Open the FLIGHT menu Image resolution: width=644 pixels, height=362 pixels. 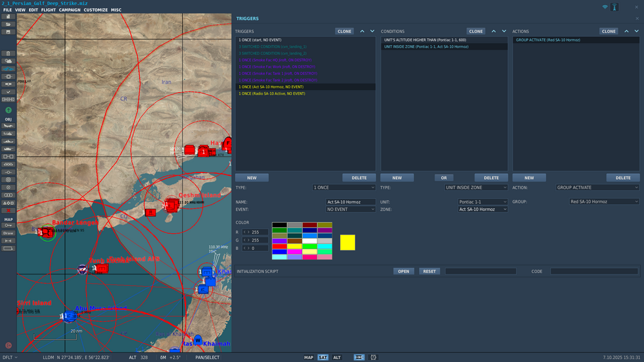pyautogui.click(x=48, y=10)
